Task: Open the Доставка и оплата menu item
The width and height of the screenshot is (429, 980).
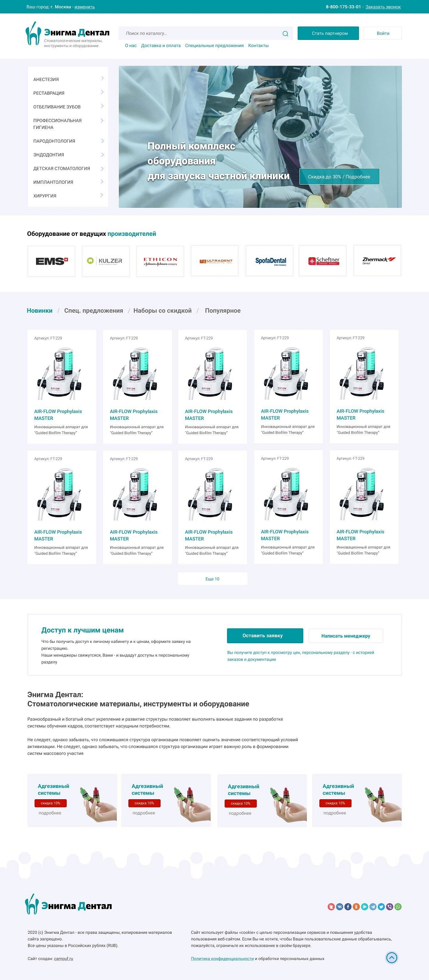Action: coord(161,46)
